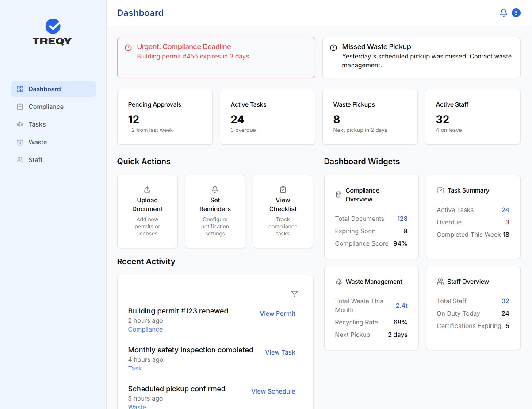The height and width of the screenshot is (409, 532).
Task: Open the Active Staff stat card
Action: [473, 117]
